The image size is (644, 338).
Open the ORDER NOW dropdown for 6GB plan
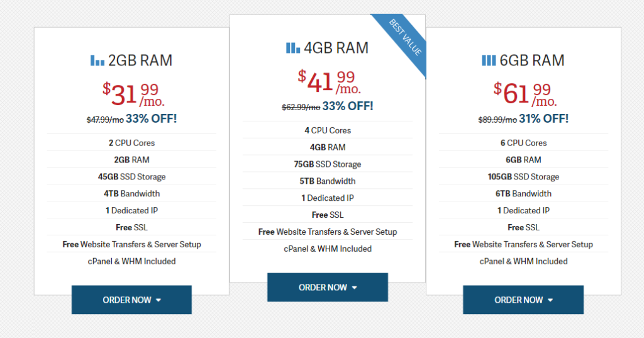click(x=523, y=300)
